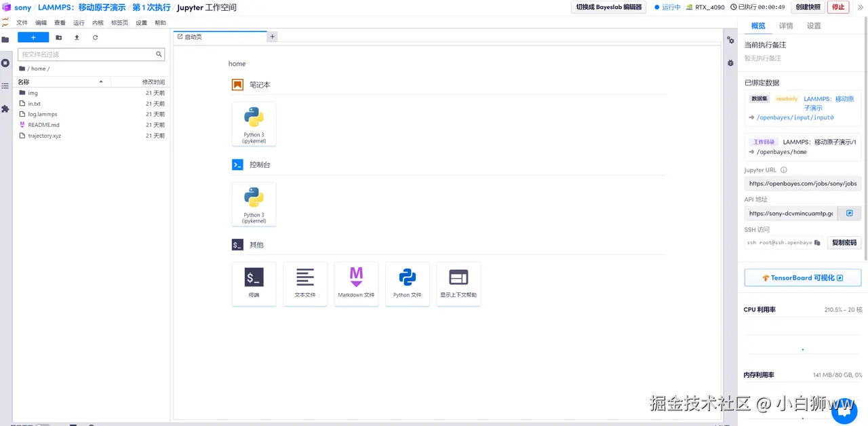
Task: Click the open-in-new-window icon beside API 地址
Action: (849, 213)
